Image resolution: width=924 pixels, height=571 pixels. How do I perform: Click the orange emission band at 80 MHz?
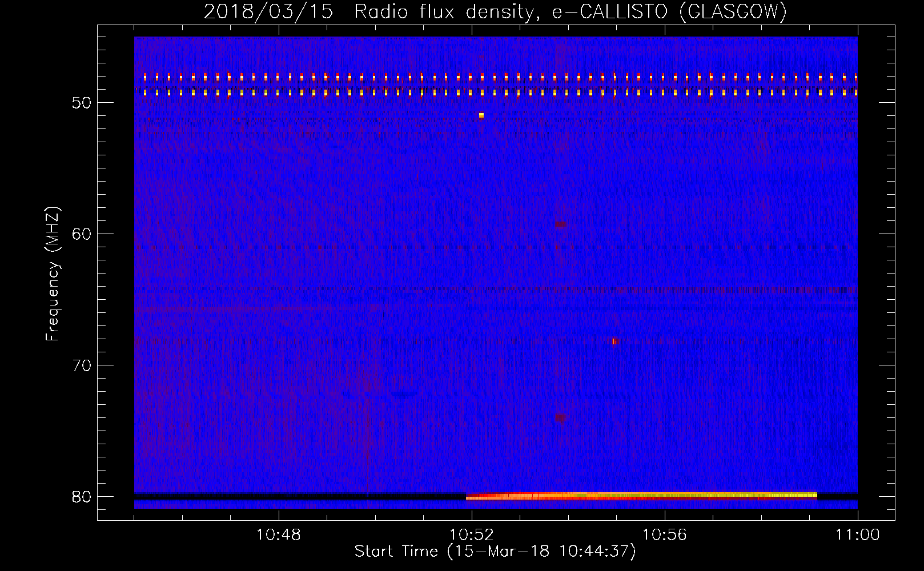tap(641, 496)
